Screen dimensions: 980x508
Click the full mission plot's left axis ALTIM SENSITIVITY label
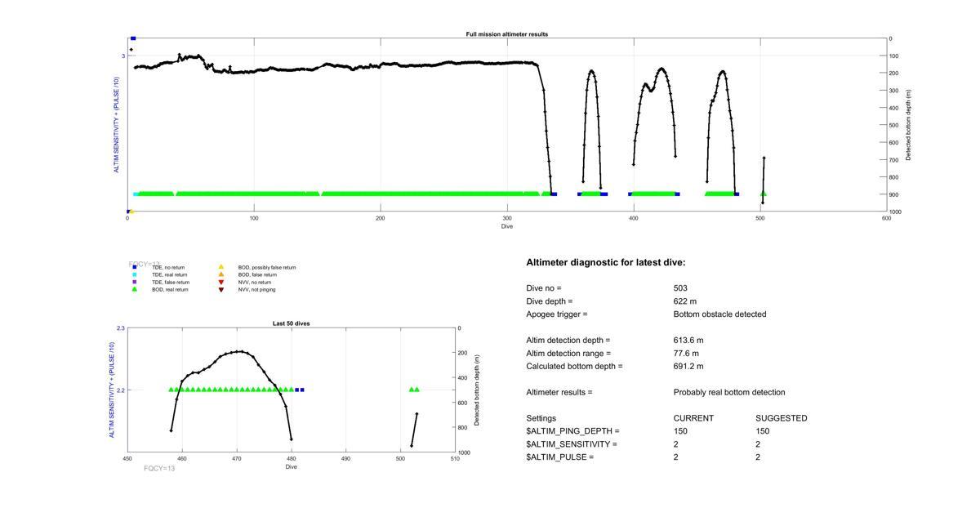pyautogui.click(x=117, y=125)
